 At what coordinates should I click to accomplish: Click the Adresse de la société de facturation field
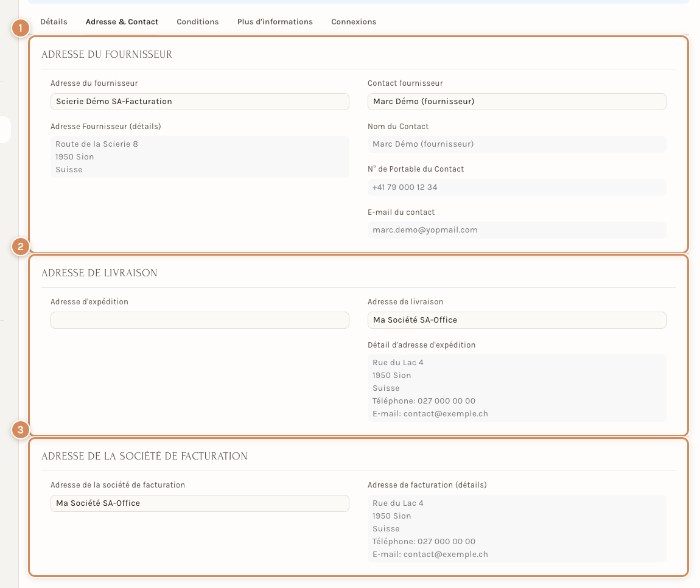(200, 503)
